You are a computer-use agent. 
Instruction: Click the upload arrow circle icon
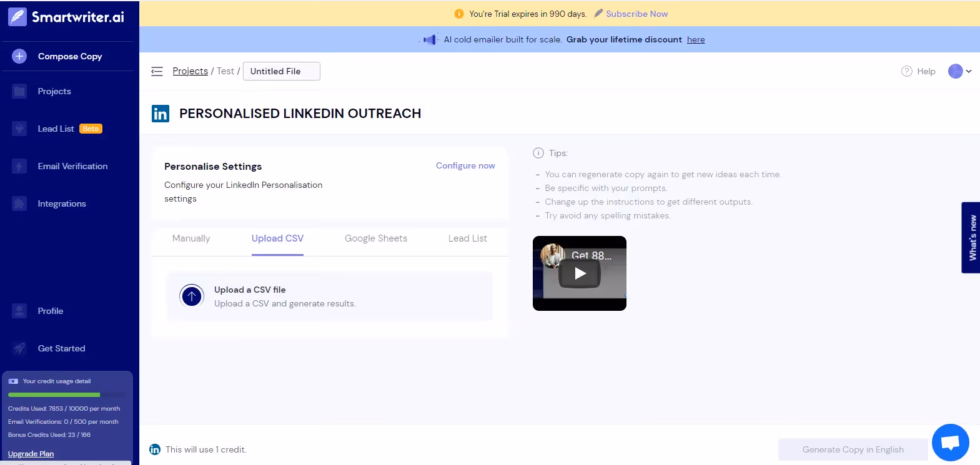pyautogui.click(x=192, y=296)
